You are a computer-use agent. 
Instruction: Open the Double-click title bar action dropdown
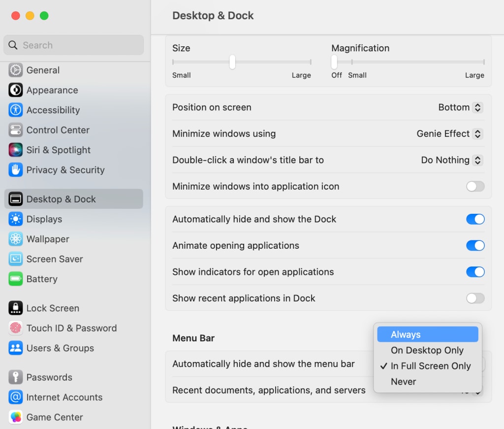coord(452,160)
